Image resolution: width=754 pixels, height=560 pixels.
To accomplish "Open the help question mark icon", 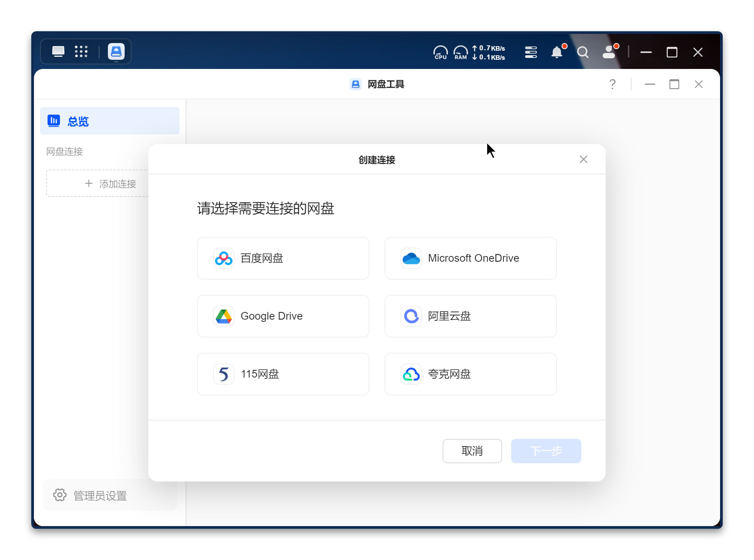I will 612,84.
